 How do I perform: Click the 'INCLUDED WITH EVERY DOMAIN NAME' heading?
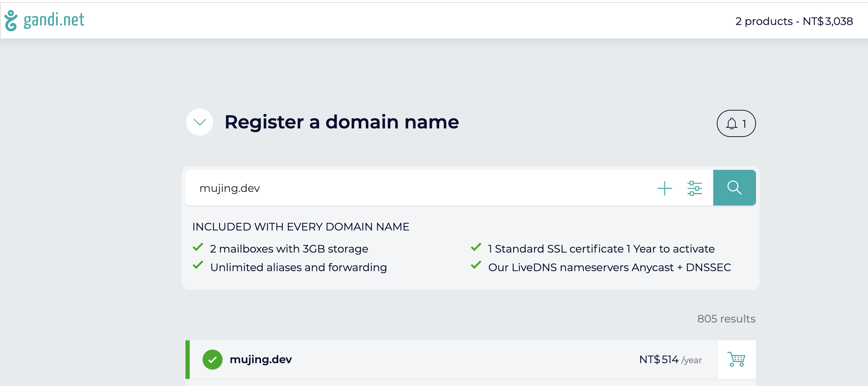click(301, 227)
